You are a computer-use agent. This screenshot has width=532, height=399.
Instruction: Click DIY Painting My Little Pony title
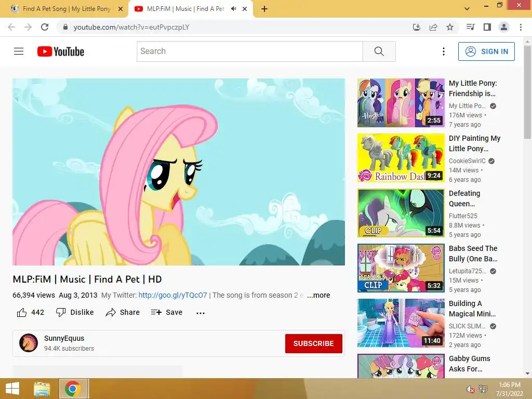[474, 143]
